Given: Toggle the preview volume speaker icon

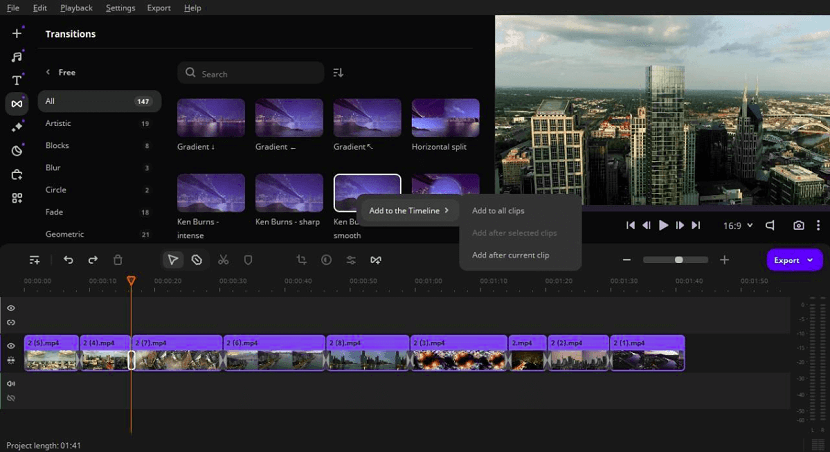Looking at the screenshot, I should pyautogui.click(x=770, y=225).
